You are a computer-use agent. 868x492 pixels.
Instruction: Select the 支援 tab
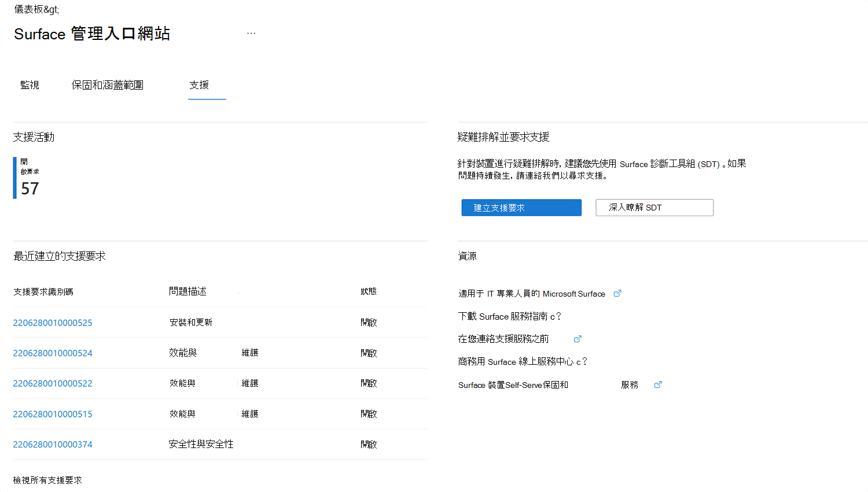click(x=199, y=85)
